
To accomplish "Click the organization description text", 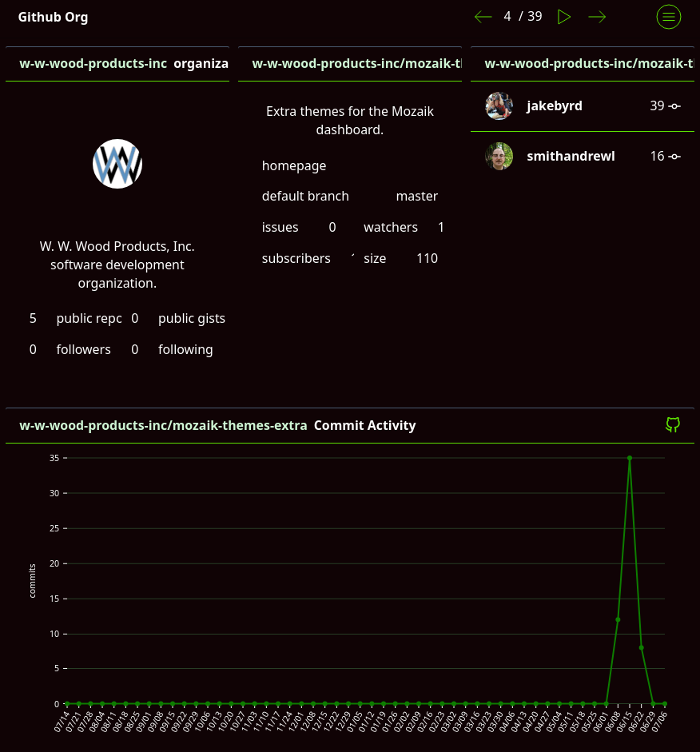I will click(x=117, y=265).
